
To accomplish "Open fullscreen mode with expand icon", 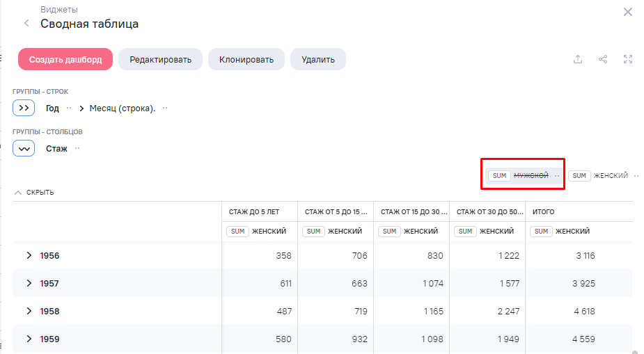I will point(628,59).
